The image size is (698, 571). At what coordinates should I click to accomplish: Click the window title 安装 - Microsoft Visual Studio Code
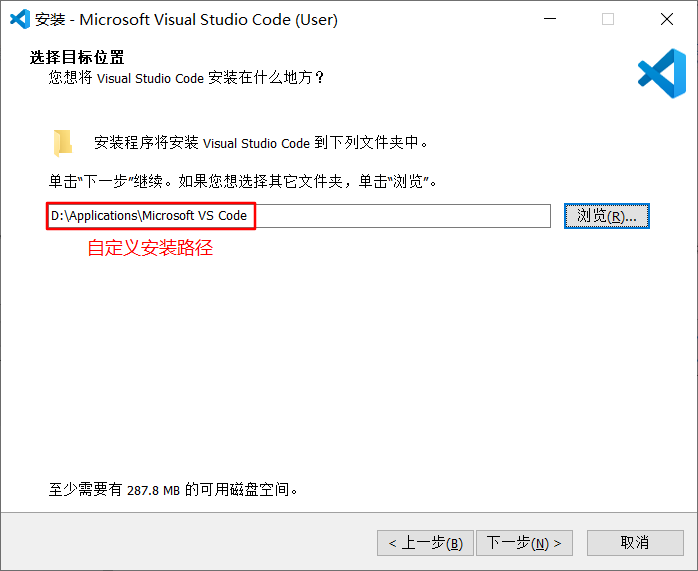point(186,20)
